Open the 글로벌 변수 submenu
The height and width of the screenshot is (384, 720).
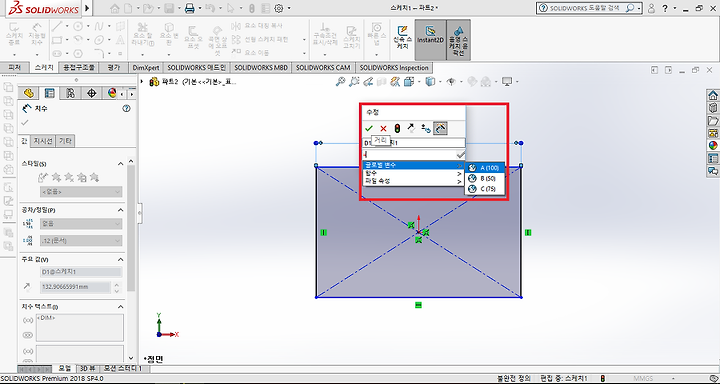click(x=413, y=165)
